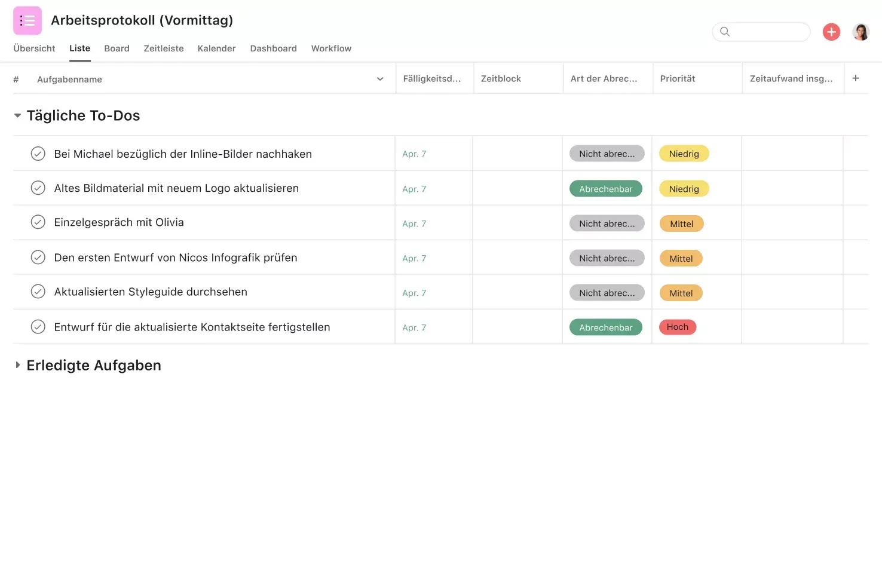Open the user profile avatar

[x=860, y=32]
